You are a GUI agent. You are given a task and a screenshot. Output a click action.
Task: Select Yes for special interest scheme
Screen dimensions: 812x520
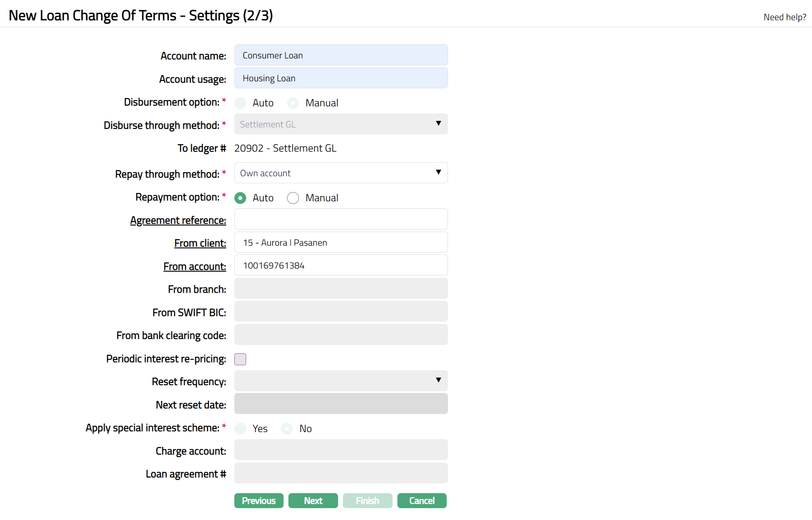(x=240, y=429)
